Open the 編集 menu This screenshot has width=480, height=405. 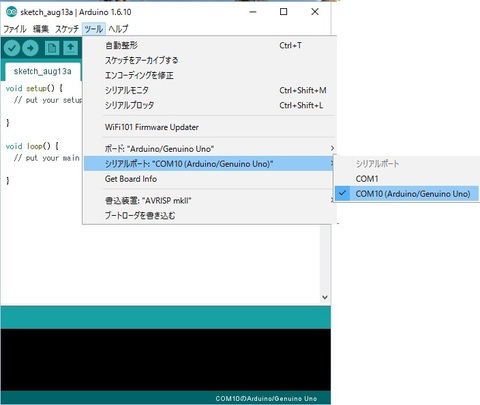point(41,29)
